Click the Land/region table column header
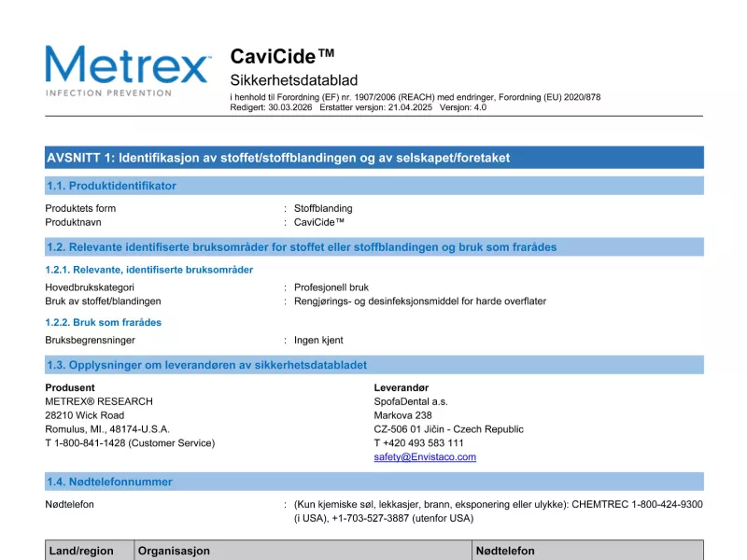Viewport: 747px width, 560px height. pos(90,551)
